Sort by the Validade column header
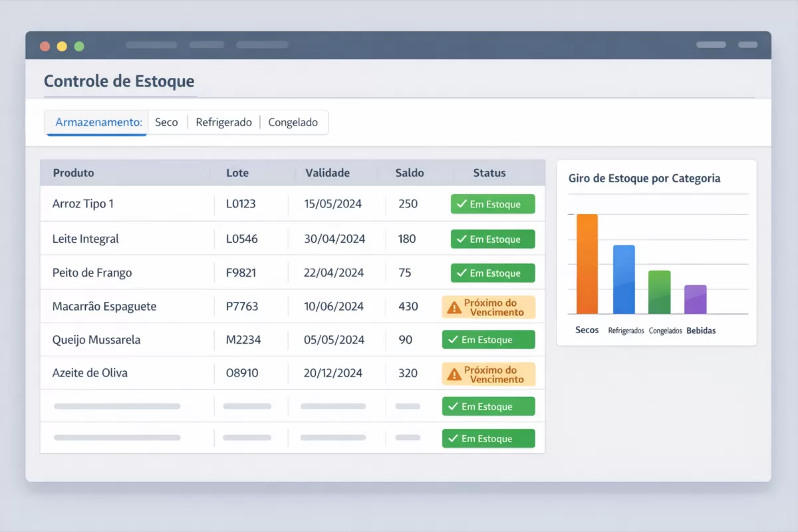The height and width of the screenshot is (532, 798). pos(327,173)
